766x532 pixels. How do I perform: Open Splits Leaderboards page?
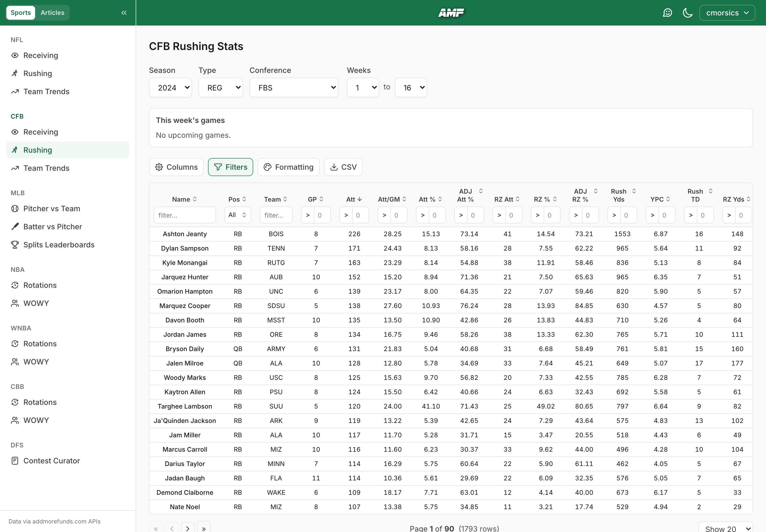coord(68,245)
